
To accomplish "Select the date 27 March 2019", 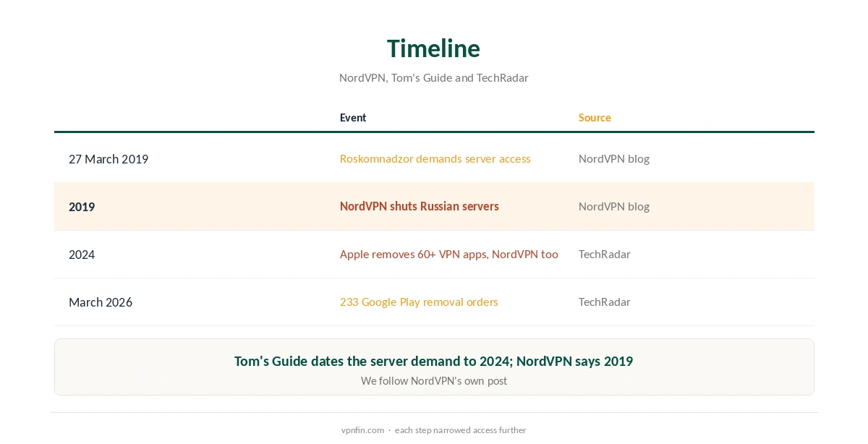I will coord(109,159).
